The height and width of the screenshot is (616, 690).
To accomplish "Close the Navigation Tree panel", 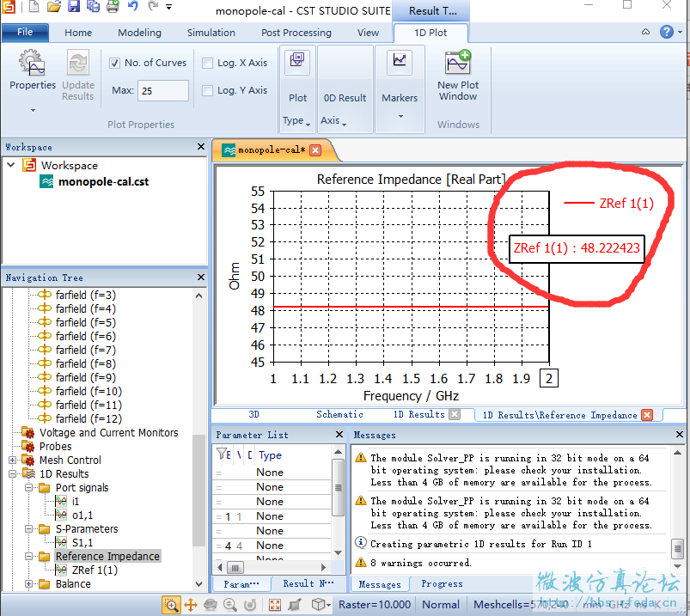I will pyautogui.click(x=201, y=278).
